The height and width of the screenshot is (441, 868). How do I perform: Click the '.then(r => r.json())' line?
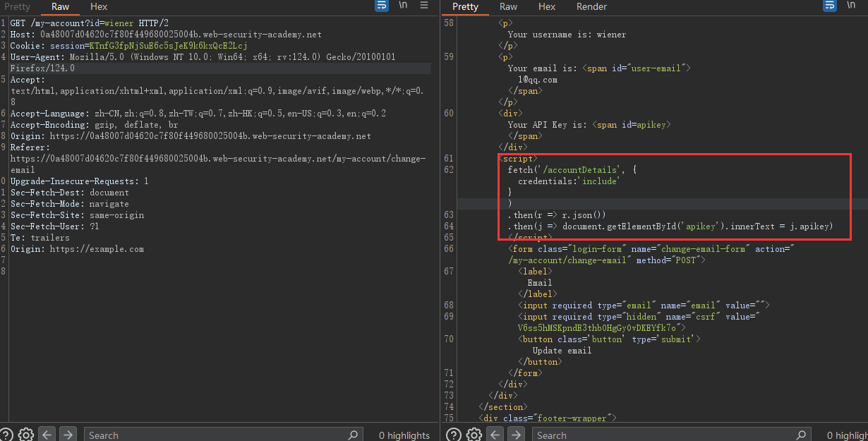point(557,215)
